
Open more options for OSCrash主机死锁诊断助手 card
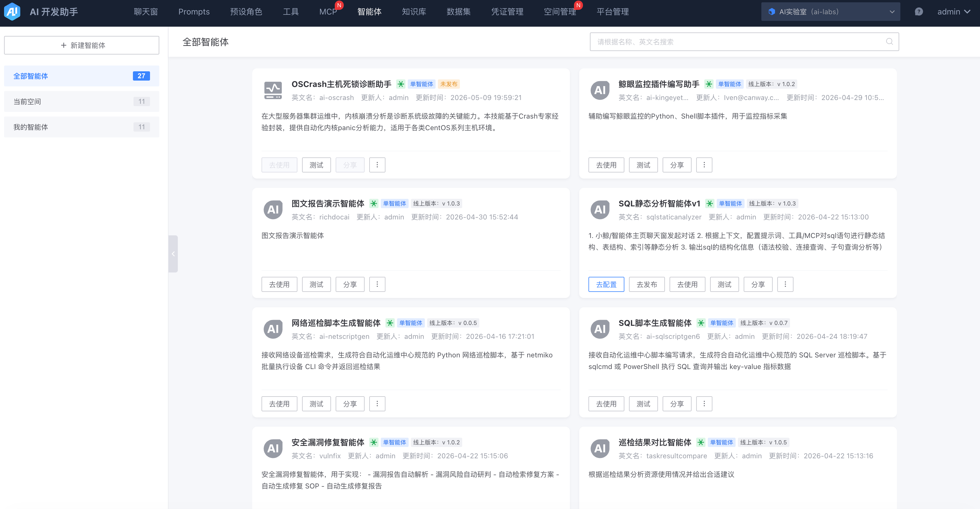coord(377,165)
